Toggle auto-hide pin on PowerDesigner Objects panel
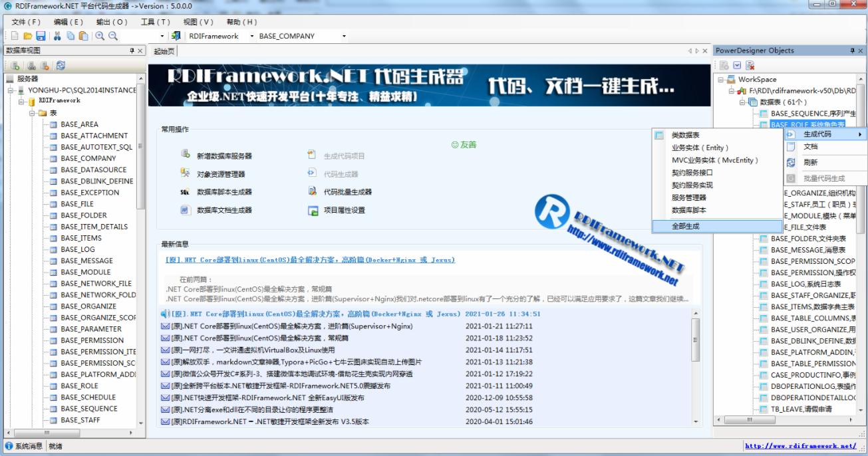The width and height of the screenshot is (868, 456). coord(852,51)
